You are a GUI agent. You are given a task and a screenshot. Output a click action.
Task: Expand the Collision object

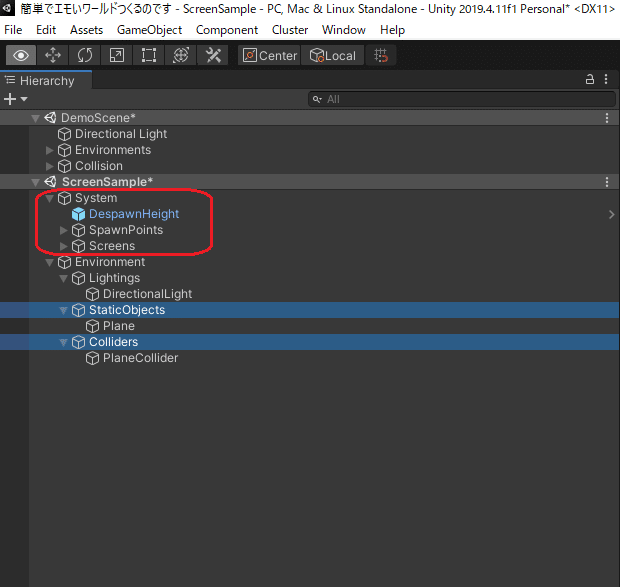[x=49, y=166]
